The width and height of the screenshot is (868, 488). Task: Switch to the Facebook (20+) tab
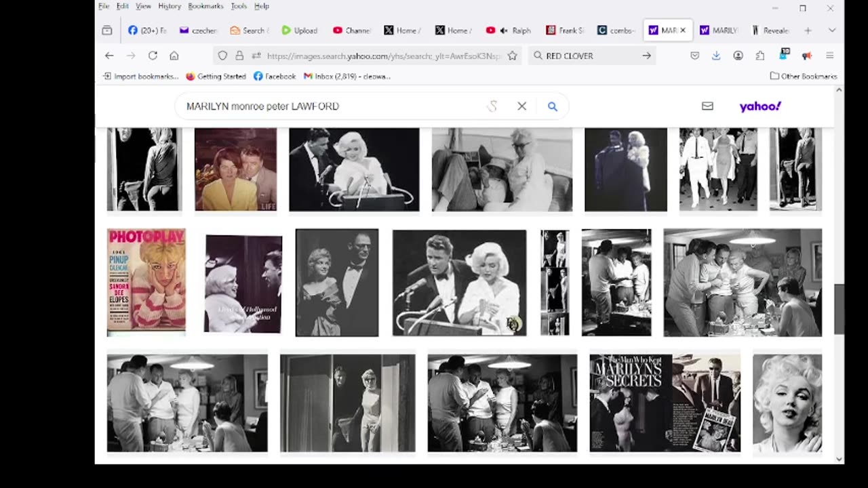(147, 30)
